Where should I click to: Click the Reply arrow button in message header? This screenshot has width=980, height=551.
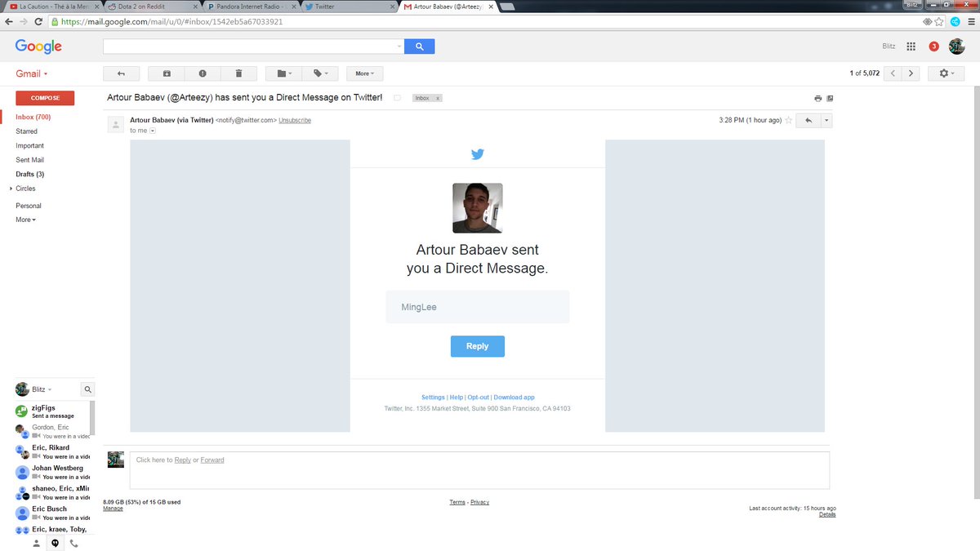(808, 120)
